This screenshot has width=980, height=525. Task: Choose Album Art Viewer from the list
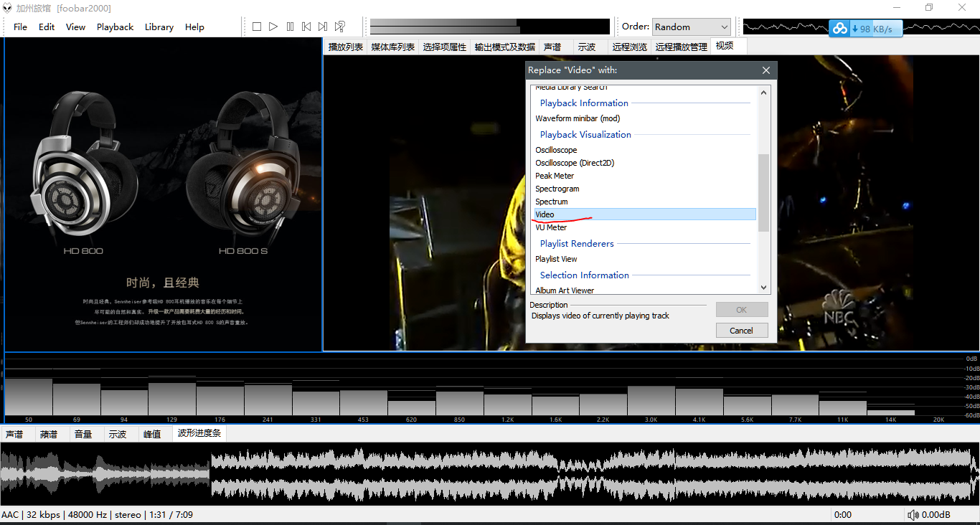coord(565,290)
